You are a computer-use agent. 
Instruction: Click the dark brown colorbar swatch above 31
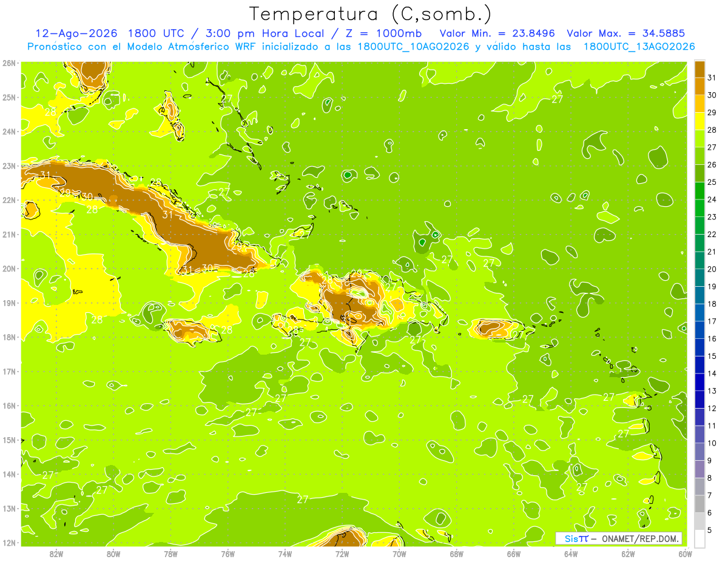click(699, 69)
